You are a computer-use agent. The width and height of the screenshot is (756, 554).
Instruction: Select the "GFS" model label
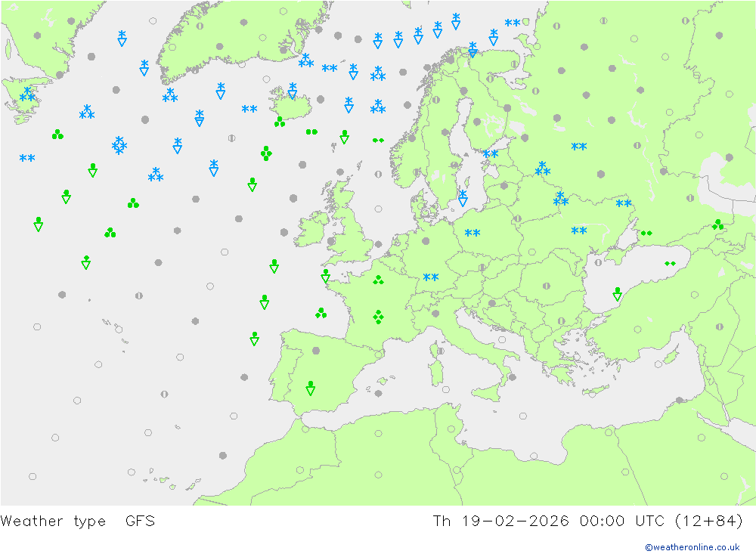click(141, 521)
